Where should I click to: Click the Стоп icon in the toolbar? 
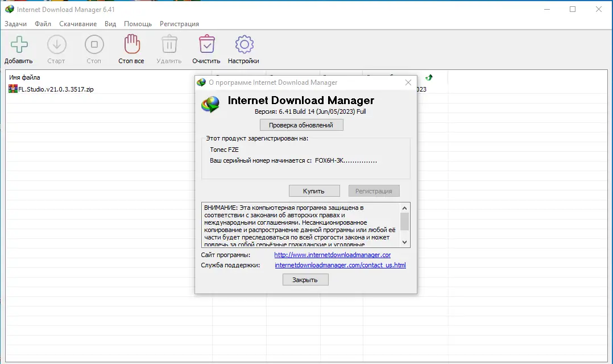pos(93,44)
